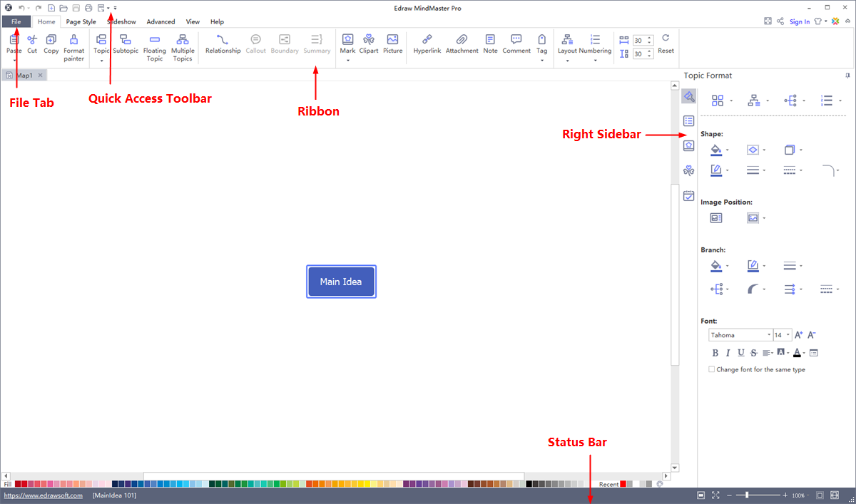
Task: Open the Outline panel in right sidebar
Action: point(688,120)
